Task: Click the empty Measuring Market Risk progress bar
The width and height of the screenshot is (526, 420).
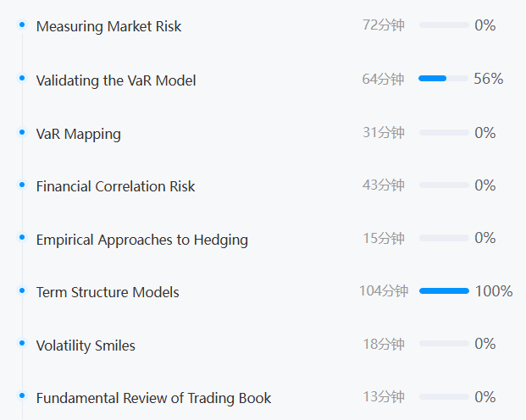Action: (443, 25)
